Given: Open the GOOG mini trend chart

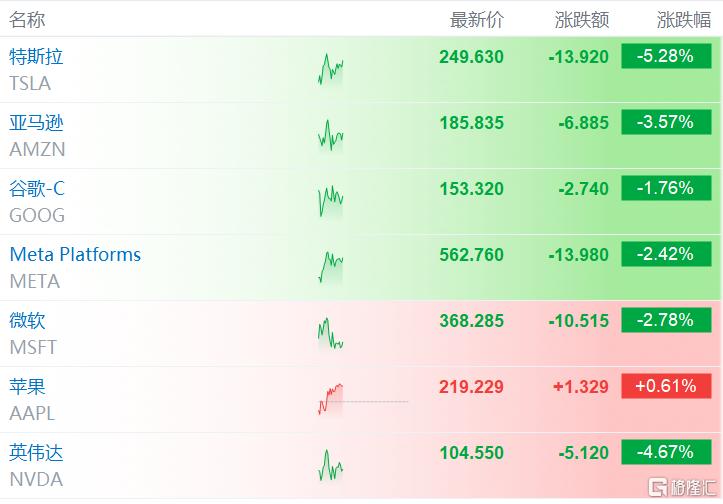Looking at the screenshot, I should point(331,201).
